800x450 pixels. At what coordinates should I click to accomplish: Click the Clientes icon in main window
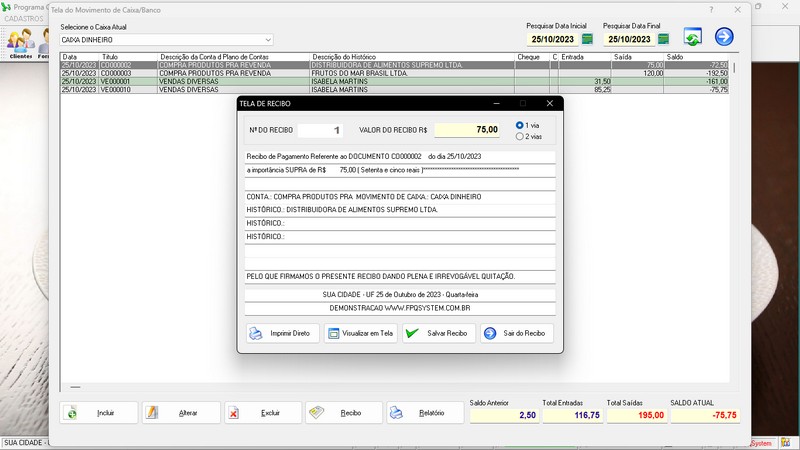pos(21,43)
